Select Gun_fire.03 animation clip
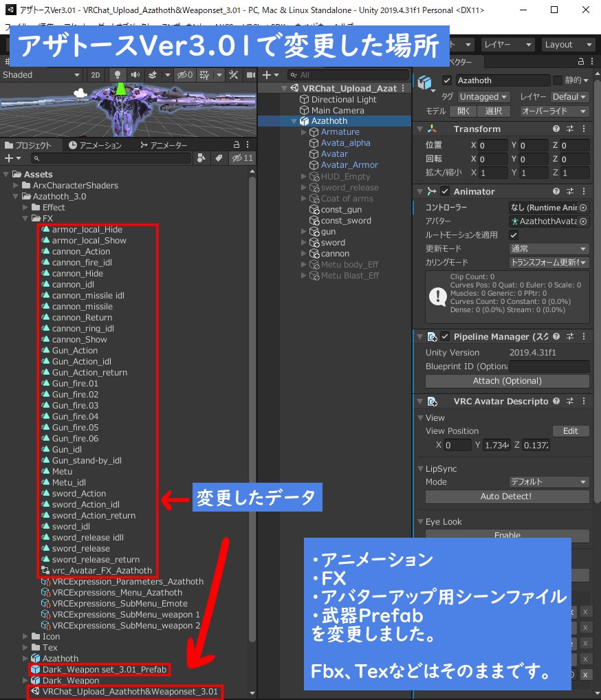Viewport: 601px width, 700px height. click(x=75, y=406)
